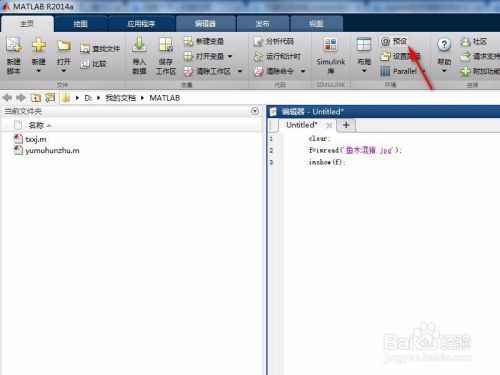Click Add-Ons (附加功能) green plus button
500x375 pixels.
point(480,71)
